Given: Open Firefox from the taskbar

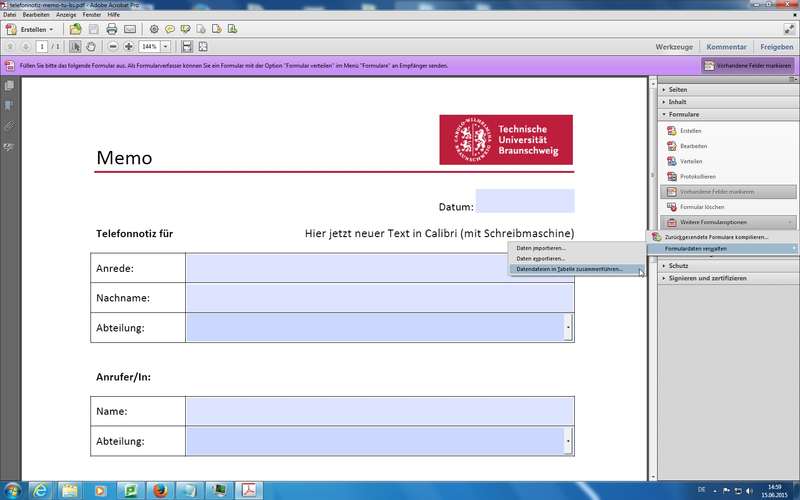Looking at the screenshot, I should point(159,489).
